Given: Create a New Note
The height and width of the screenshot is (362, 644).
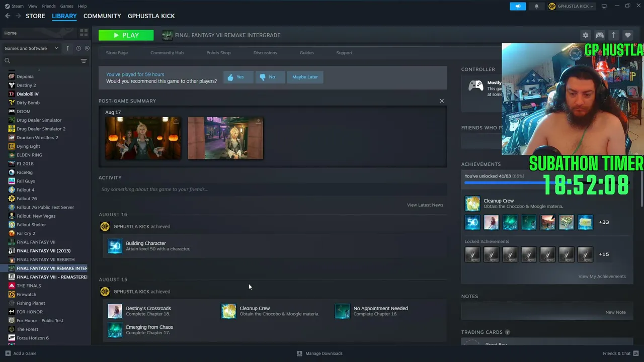Looking at the screenshot, I should 616,312.
